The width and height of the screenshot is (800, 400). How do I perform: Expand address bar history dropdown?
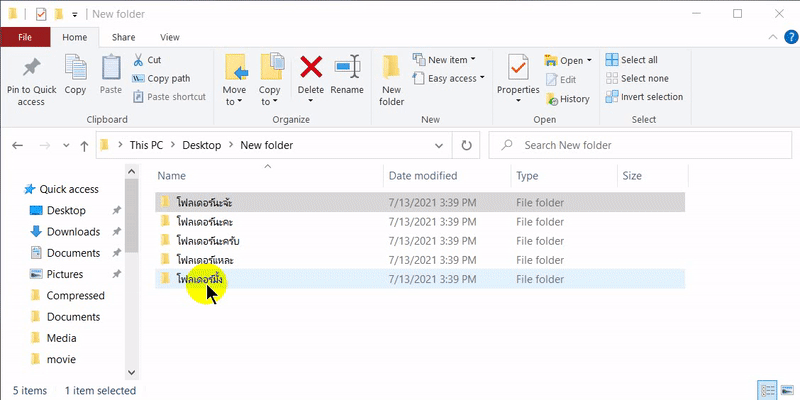pyautogui.click(x=439, y=145)
